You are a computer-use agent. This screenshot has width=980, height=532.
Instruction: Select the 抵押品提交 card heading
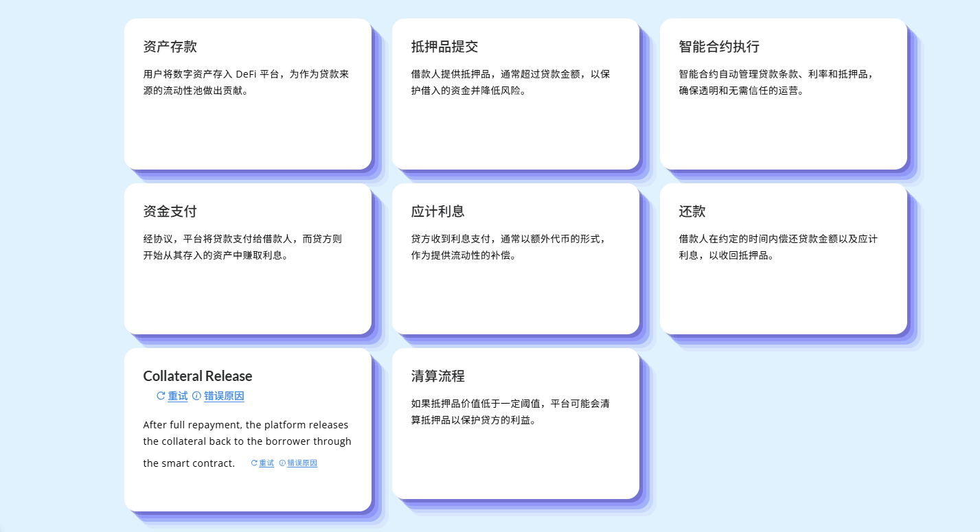444,47
